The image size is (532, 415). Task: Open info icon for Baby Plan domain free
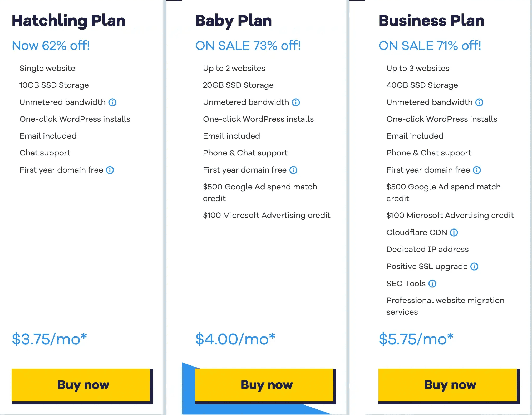[293, 170]
